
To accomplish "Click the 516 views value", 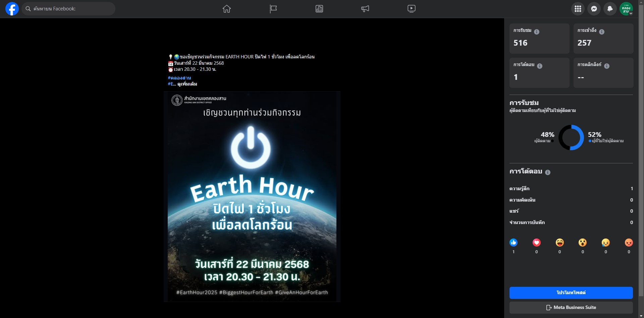I will pyautogui.click(x=521, y=43).
